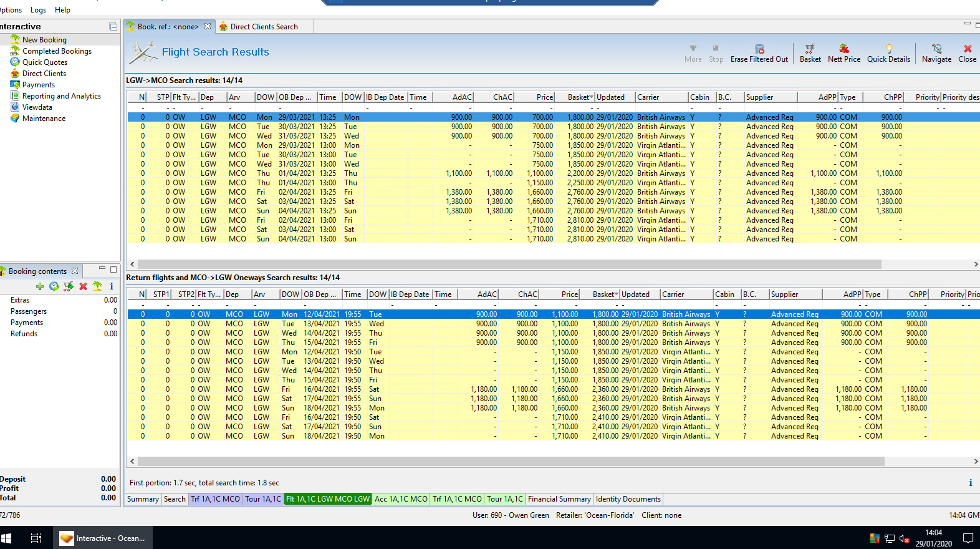Screen dimensions: 980x549
Task: Click the Basket cart icon in the toolbar
Action: pos(810,49)
